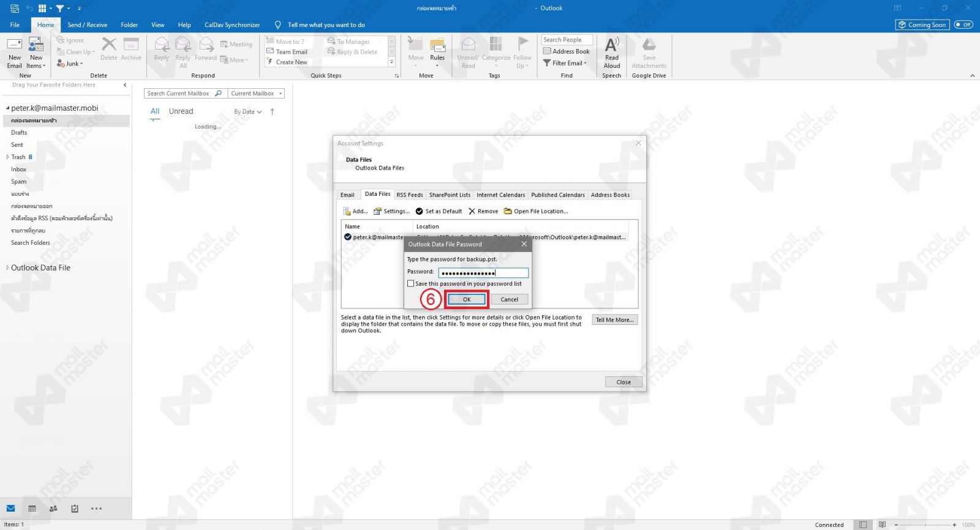The image size is (980, 530).
Task: Click OK in password dialog
Action: coord(467,299)
